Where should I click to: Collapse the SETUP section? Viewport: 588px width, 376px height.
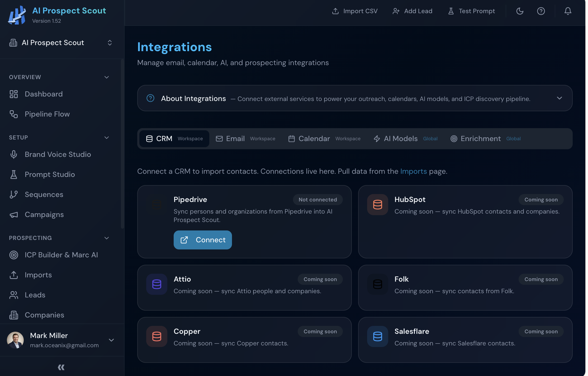click(107, 137)
